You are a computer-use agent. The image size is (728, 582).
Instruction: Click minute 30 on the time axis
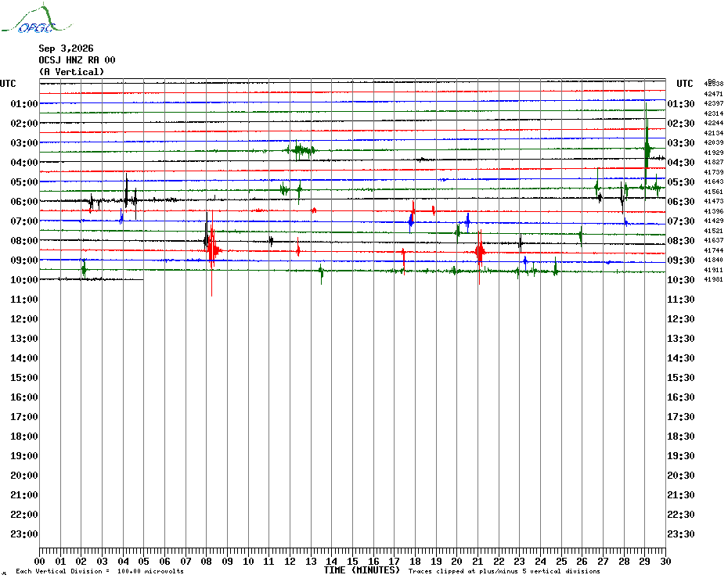click(665, 561)
